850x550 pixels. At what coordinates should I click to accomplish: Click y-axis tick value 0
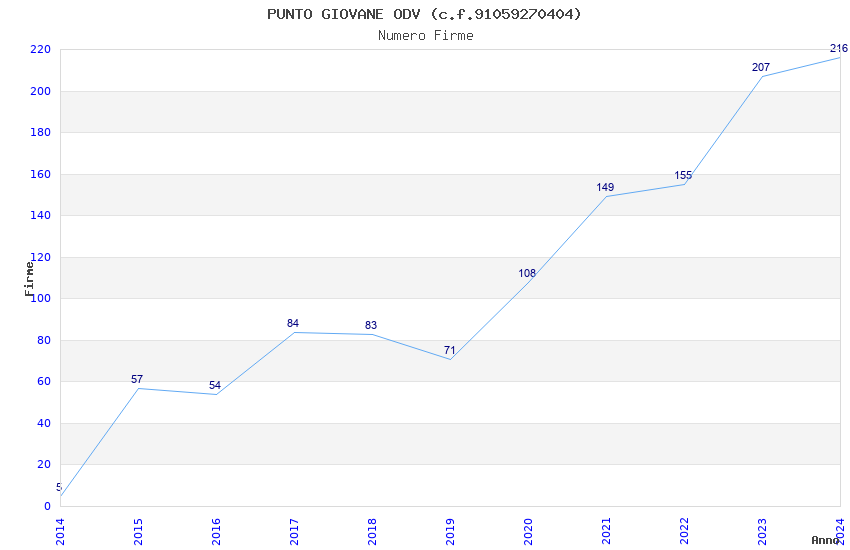click(x=48, y=506)
